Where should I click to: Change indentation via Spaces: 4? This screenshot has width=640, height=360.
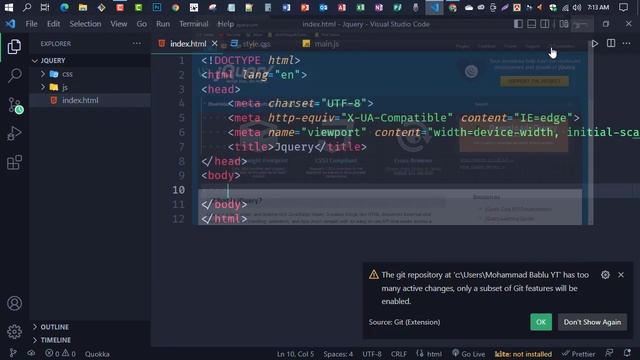338,353
